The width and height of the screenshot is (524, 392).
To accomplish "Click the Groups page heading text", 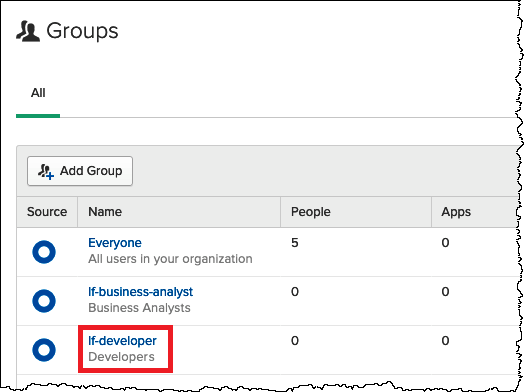I will pos(82,31).
